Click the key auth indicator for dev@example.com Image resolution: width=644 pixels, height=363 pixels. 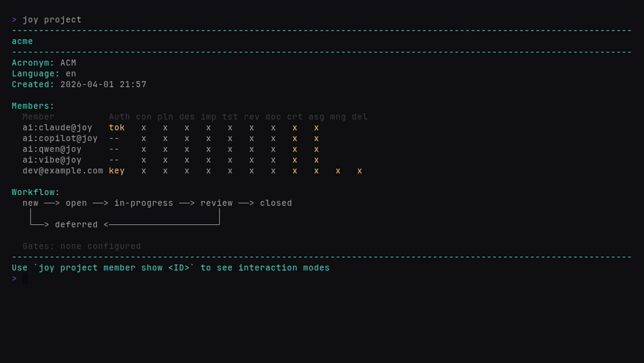[x=117, y=170]
